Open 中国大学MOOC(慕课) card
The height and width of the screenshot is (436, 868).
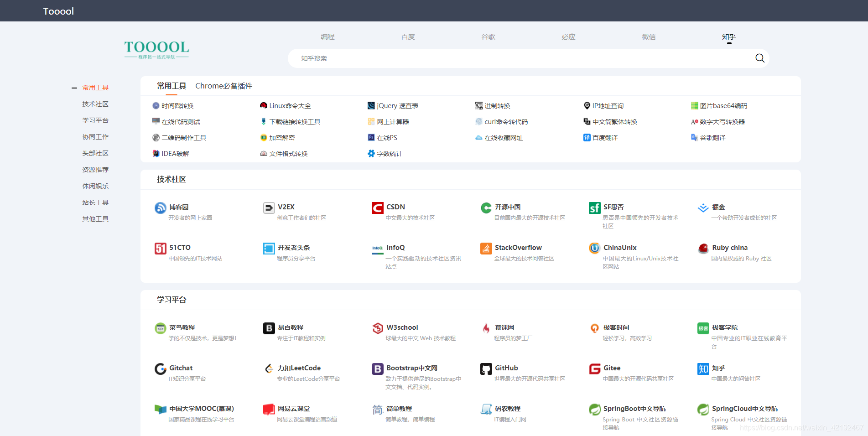coord(195,413)
